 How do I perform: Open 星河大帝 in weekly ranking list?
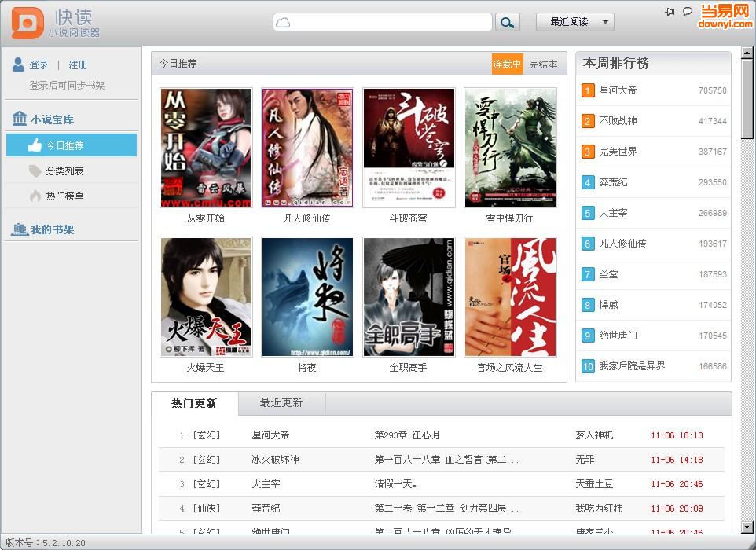618,90
